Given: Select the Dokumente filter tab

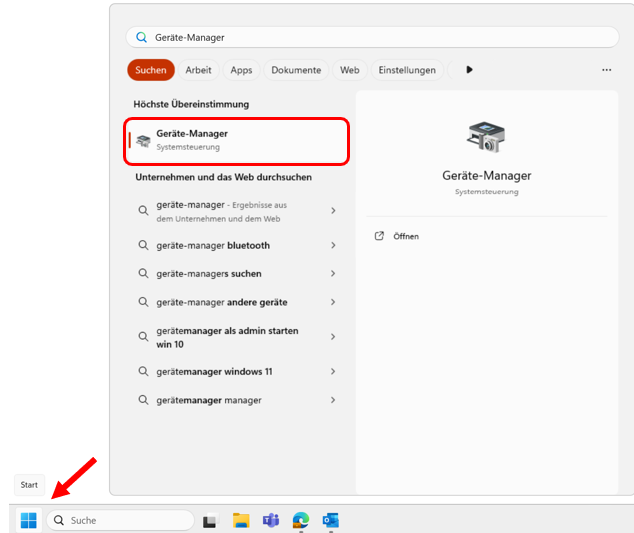Looking at the screenshot, I should click(x=296, y=70).
